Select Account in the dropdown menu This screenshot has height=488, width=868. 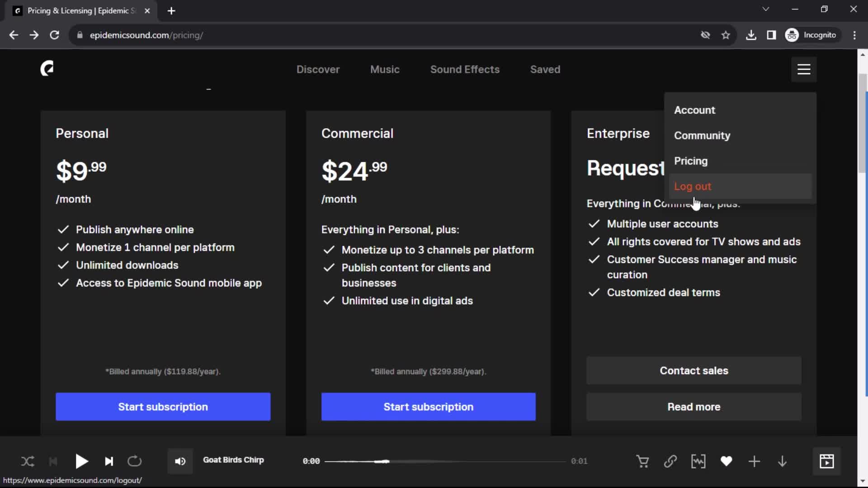(740, 110)
